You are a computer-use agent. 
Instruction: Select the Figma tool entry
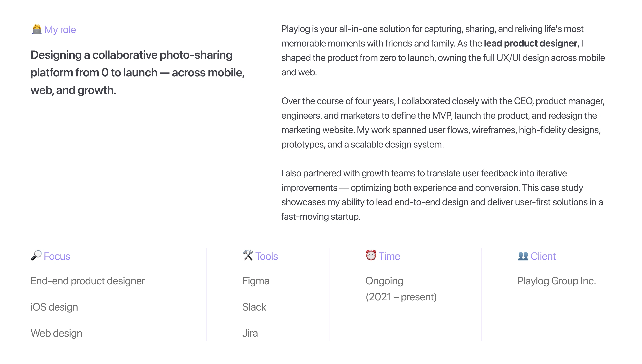click(x=256, y=281)
